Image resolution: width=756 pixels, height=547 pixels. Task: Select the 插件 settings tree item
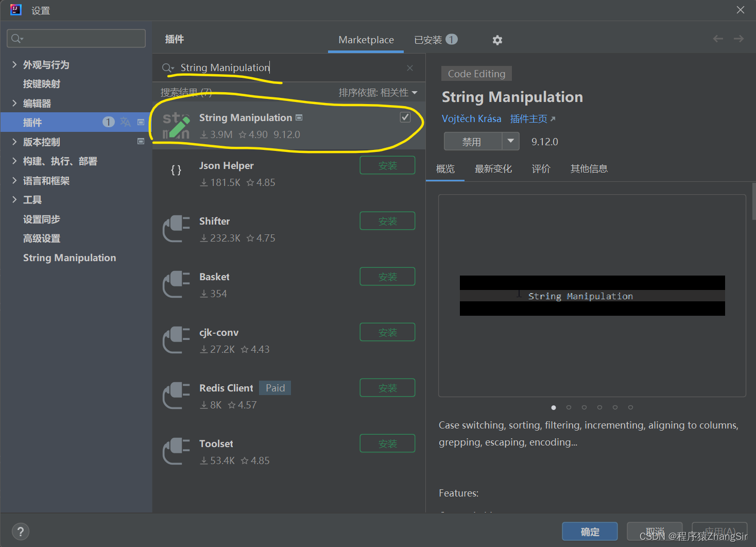(76, 122)
